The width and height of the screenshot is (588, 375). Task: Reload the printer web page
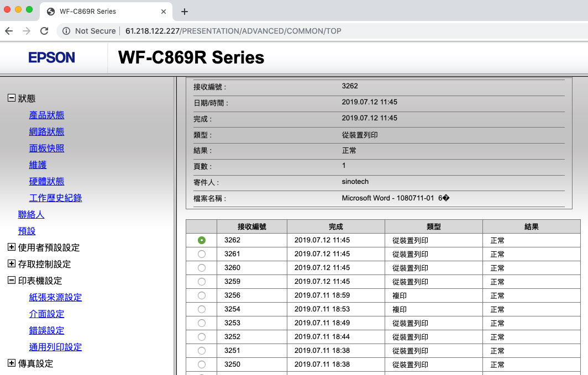tap(44, 31)
